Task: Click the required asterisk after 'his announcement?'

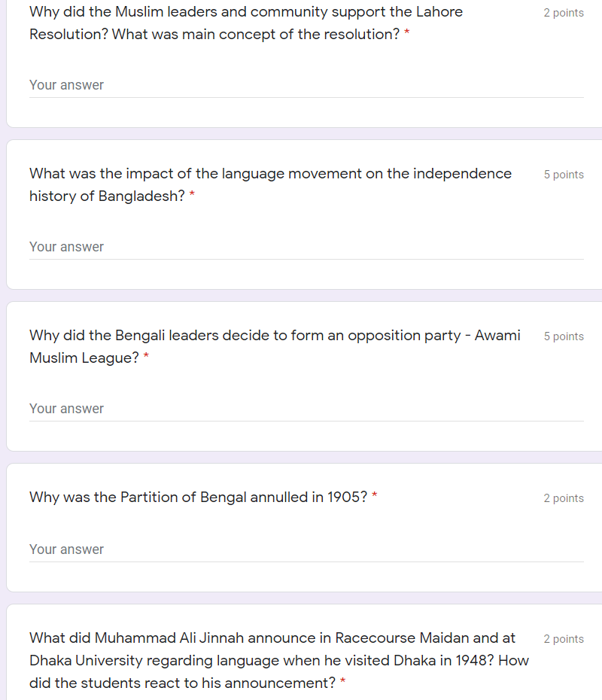Action: (x=343, y=683)
